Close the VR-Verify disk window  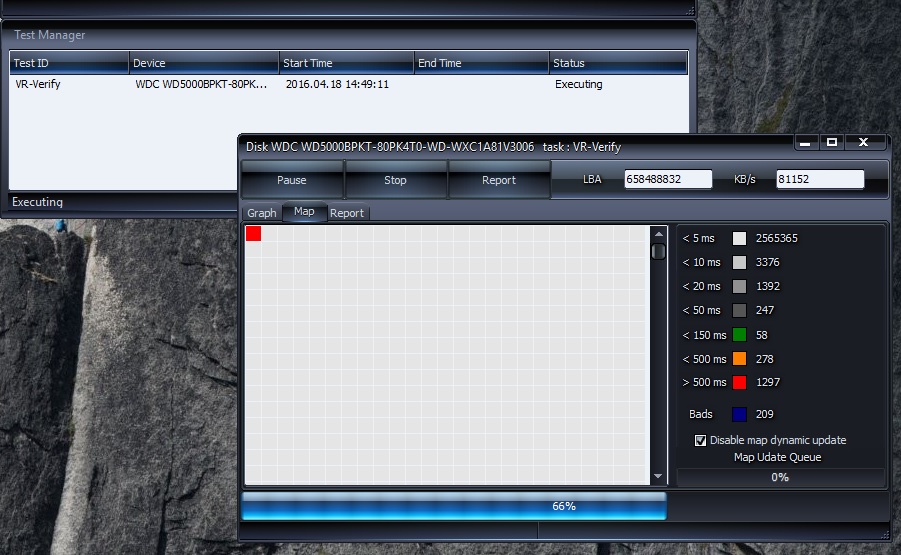pyautogui.click(x=863, y=142)
